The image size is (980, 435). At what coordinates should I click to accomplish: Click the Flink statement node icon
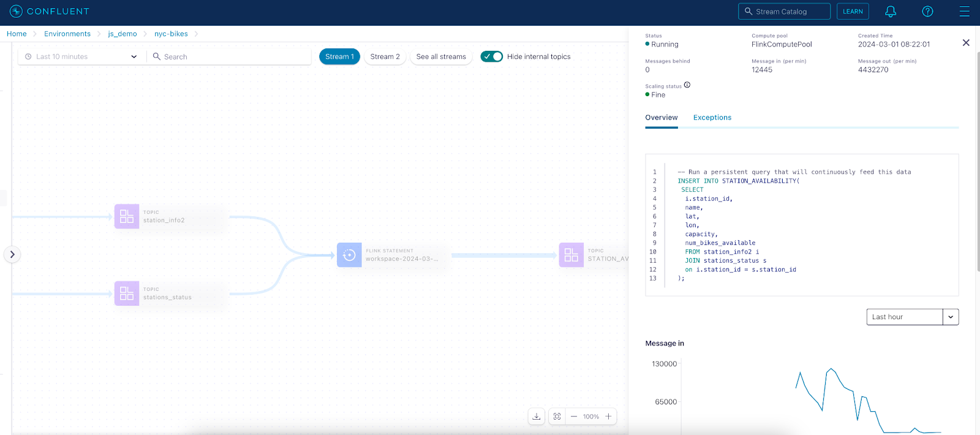click(349, 255)
